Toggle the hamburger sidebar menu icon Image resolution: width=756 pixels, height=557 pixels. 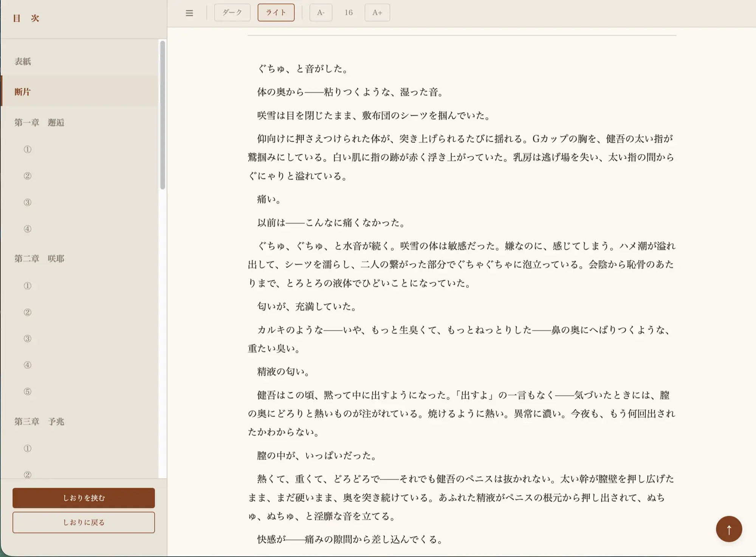[x=189, y=13]
